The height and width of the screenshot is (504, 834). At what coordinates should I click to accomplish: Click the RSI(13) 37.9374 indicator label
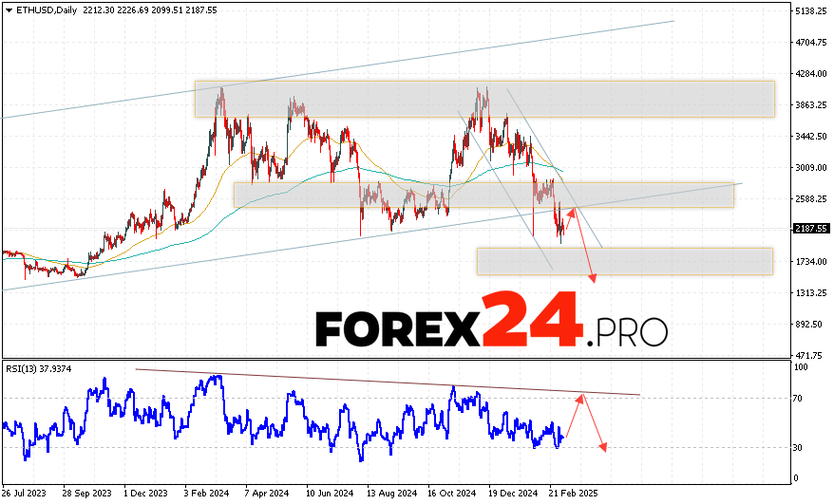tap(40, 369)
